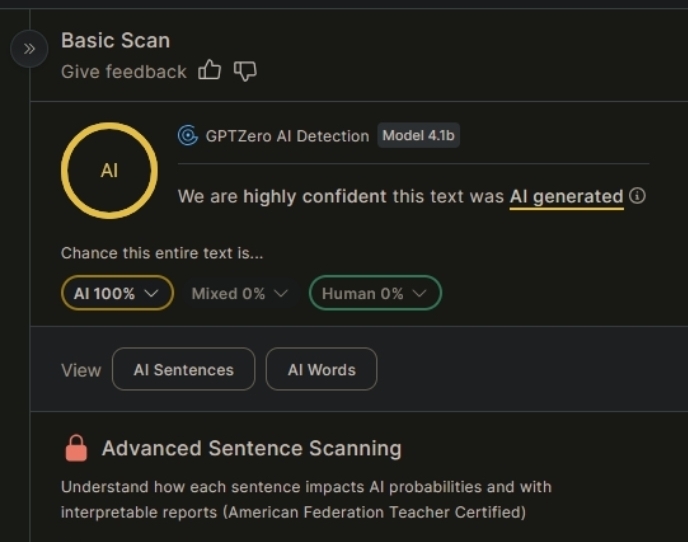This screenshot has height=542, width=688.
Task: Click the GPTZero AI Detection label
Action: (x=287, y=136)
